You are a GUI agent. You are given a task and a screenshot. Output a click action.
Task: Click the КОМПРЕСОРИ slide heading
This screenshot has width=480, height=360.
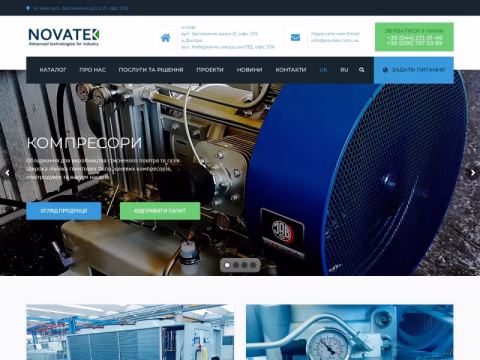[84, 143]
